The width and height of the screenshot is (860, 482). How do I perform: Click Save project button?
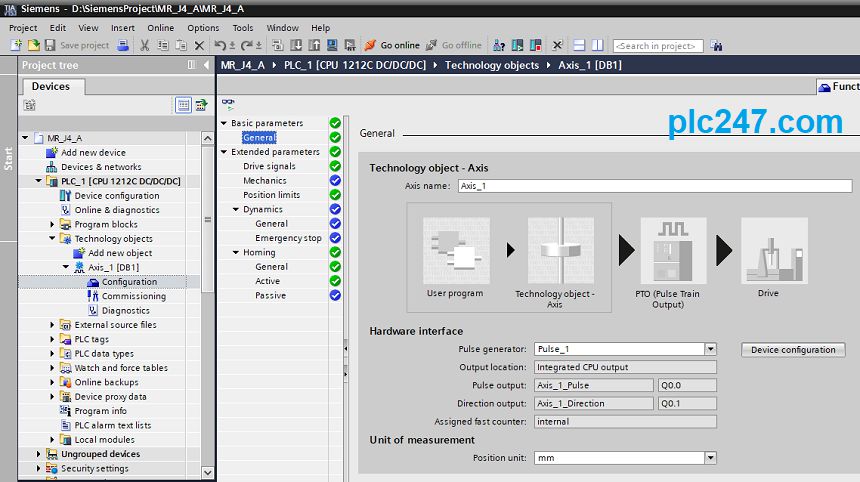77,45
